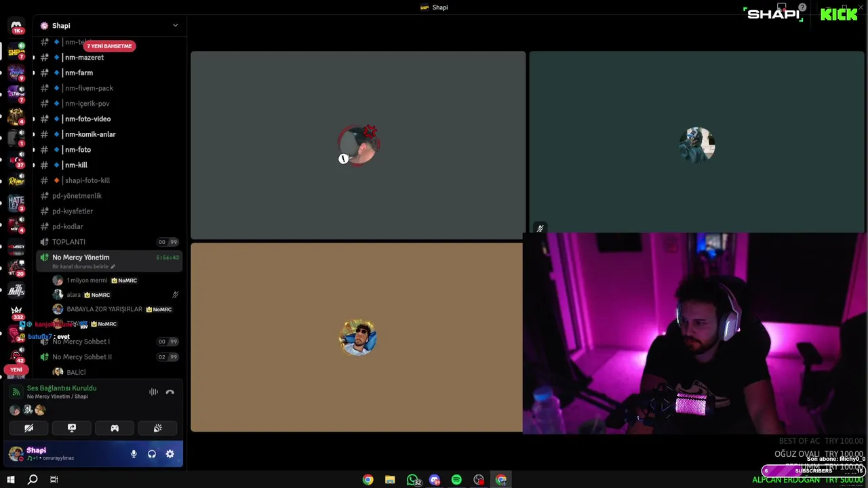Screen dimensions: 868x488
Task: Click the YENİ unread servers pill
Action: point(16,369)
